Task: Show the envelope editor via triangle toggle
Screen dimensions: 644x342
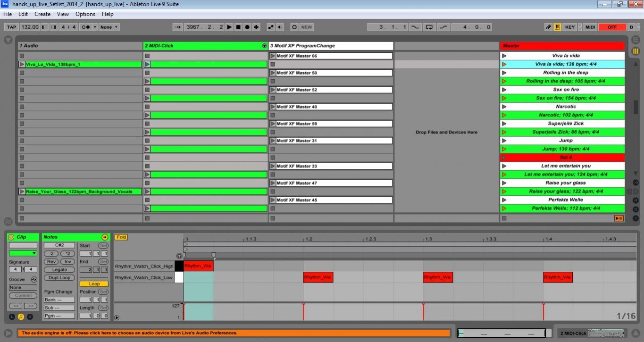Action: (x=117, y=317)
